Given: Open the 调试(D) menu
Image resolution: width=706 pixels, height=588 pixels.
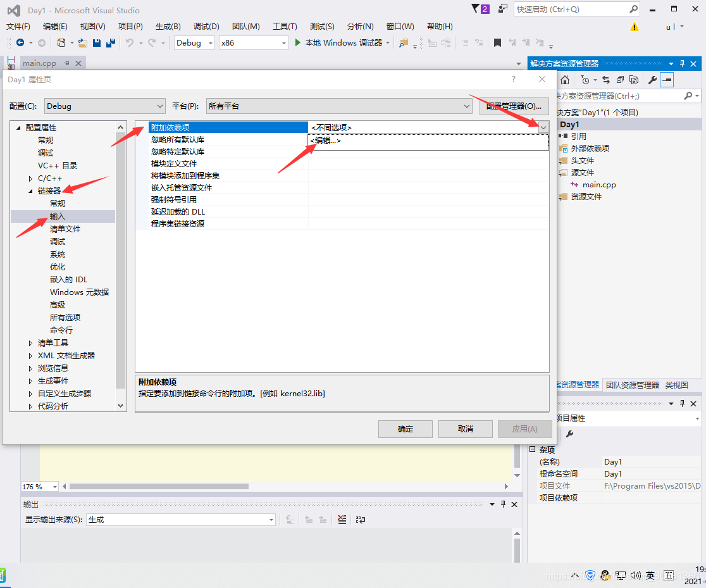Looking at the screenshot, I should tap(206, 27).
